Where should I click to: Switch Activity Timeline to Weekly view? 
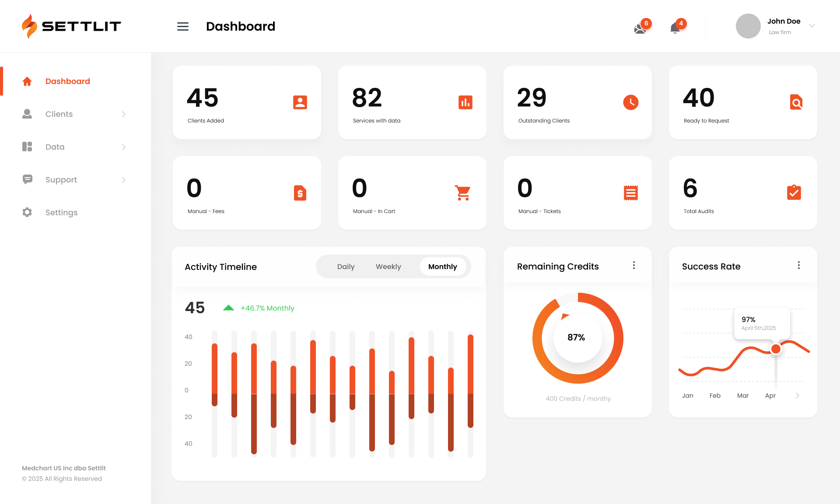pyautogui.click(x=388, y=266)
